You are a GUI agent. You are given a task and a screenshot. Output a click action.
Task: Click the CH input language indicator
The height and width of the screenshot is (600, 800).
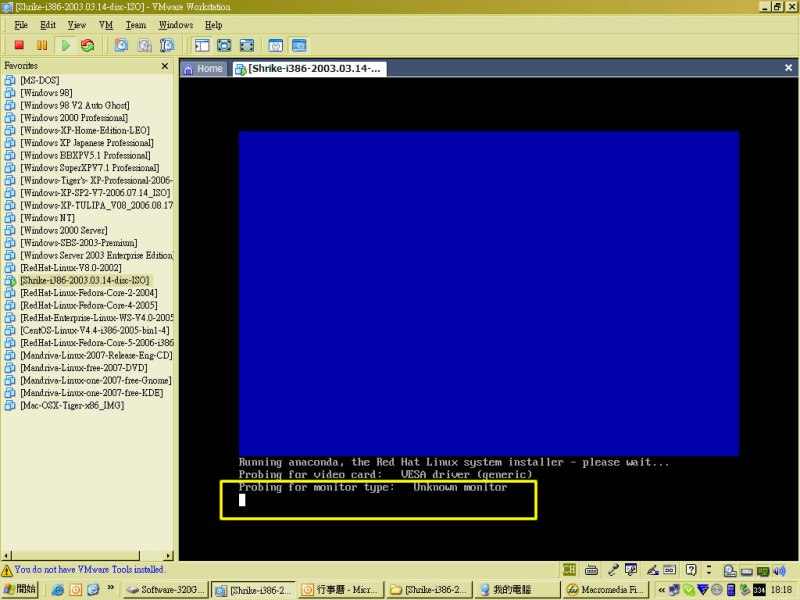[x=569, y=569]
